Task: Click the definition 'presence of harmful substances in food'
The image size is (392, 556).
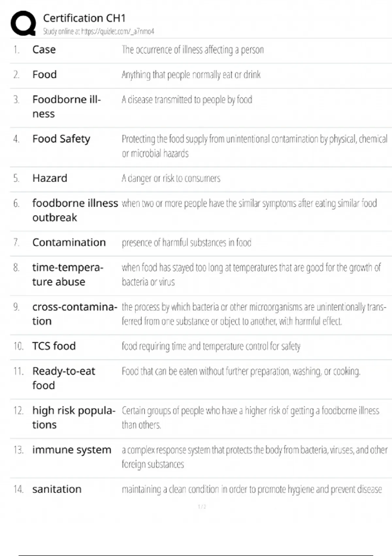Action: [186, 243]
